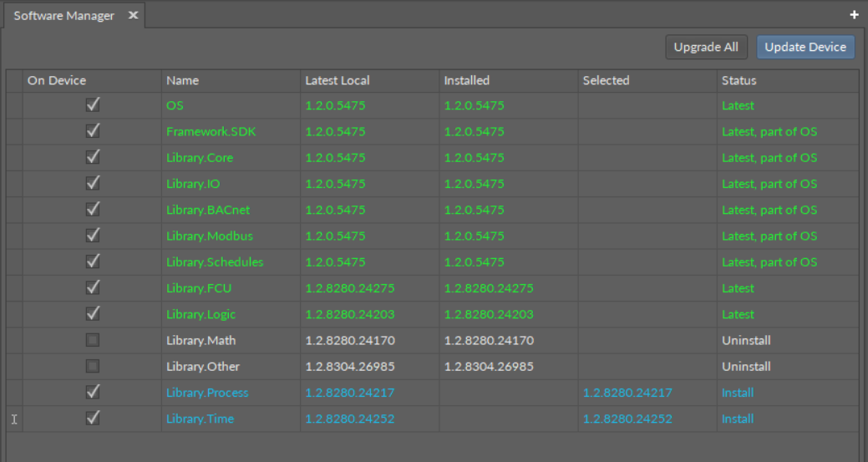
Task: Click the Installed column header
Action: (466, 80)
